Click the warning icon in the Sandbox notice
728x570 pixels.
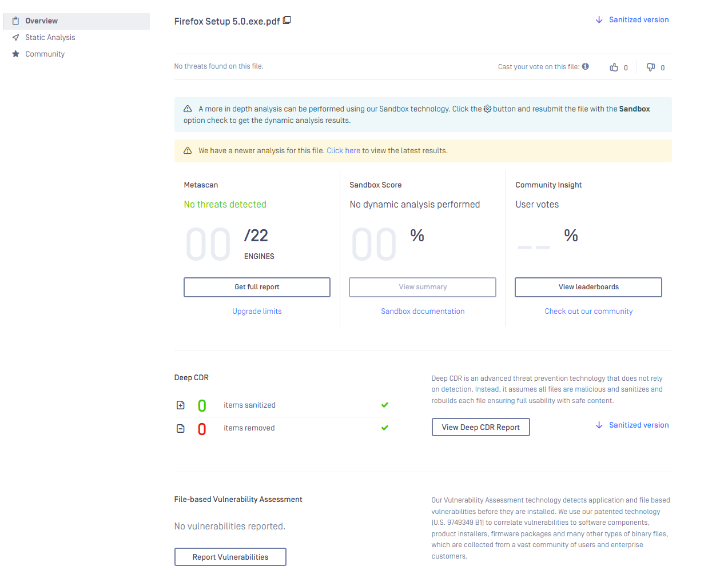188,109
